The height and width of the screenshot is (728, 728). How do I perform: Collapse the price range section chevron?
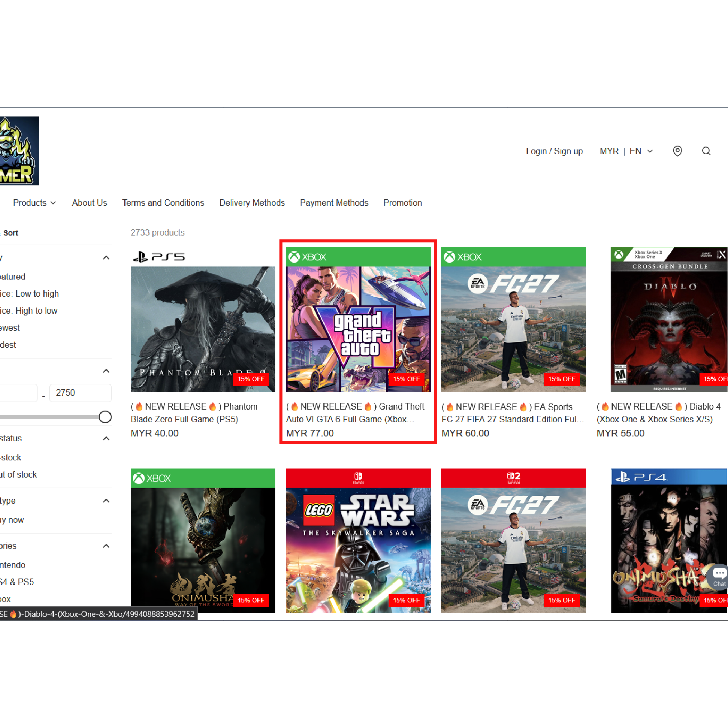point(106,371)
